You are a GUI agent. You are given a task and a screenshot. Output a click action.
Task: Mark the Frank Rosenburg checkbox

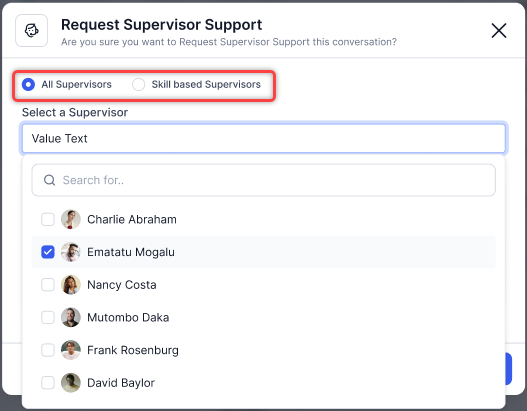pyautogui.click(x=48, y=350)
